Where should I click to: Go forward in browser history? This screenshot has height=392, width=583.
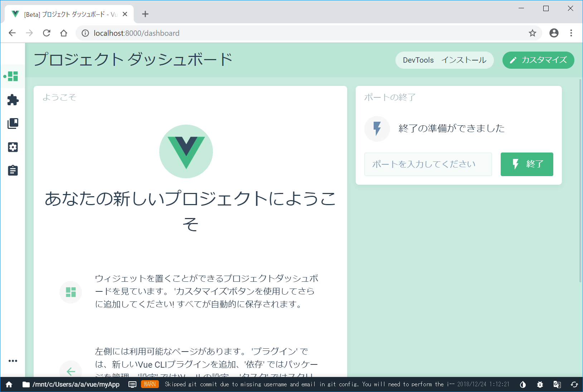29,33
